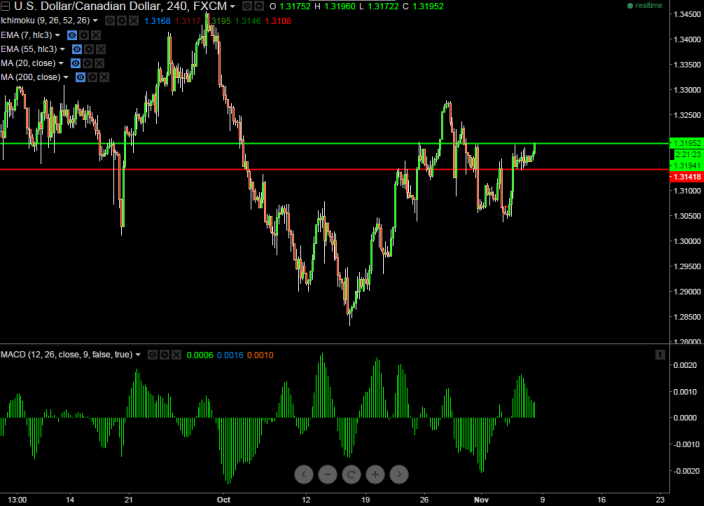Screen dimensions: 704x506
Task: Hide the MA (20, close) indicator
Action: coord(75,63)
